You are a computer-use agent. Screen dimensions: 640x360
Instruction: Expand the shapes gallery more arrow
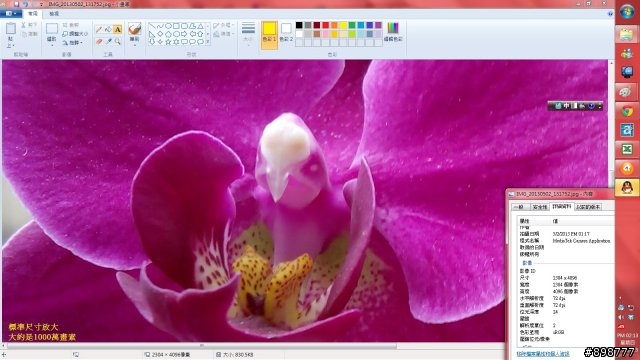pos(208,42)
